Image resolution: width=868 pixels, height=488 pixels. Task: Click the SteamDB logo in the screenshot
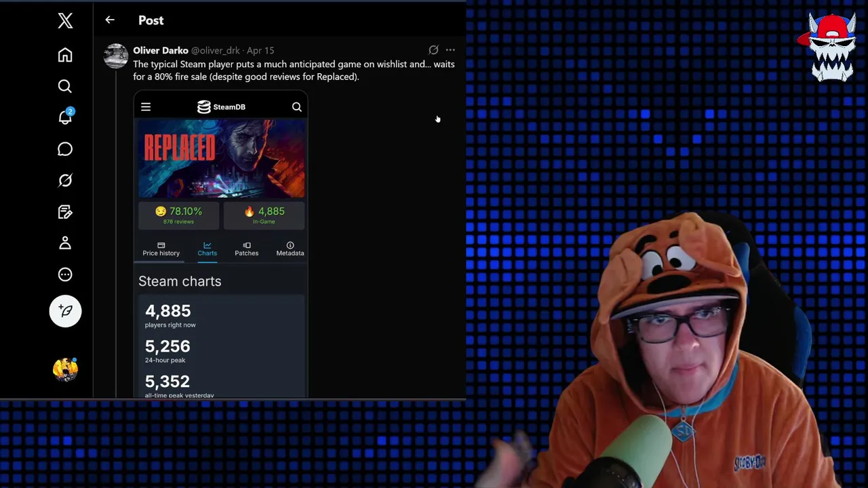(x=221, y=106)
